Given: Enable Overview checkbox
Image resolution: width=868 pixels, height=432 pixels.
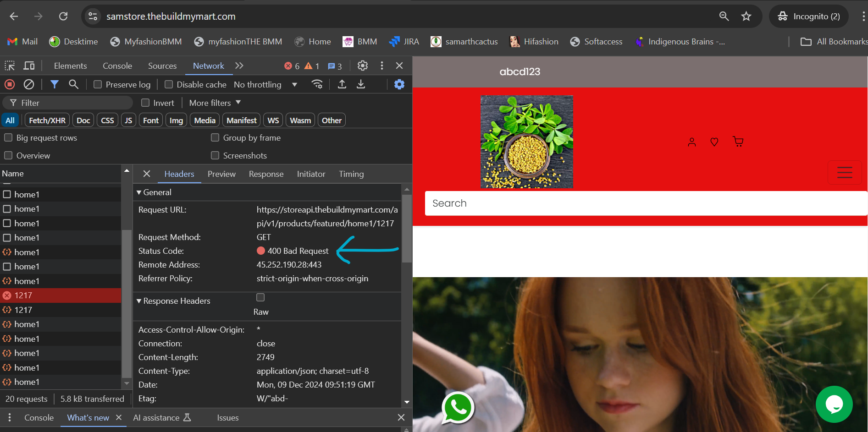Looking at the screenshot, I should (8, 155).
